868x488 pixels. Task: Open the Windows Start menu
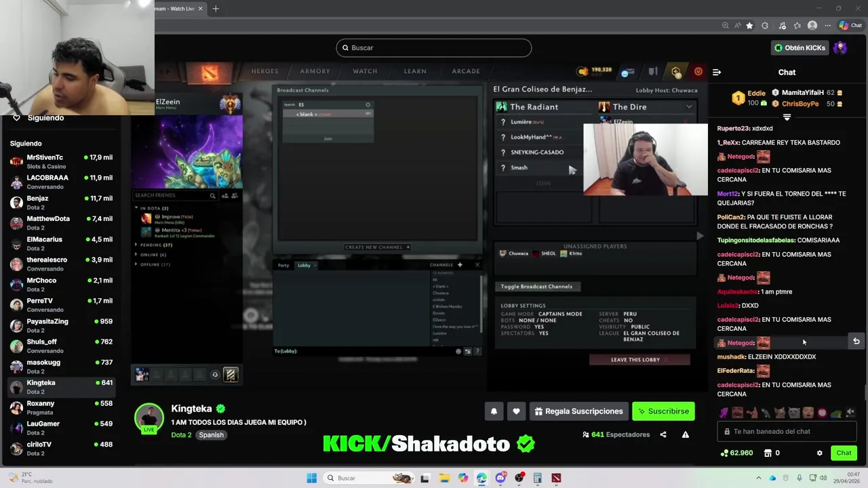coord(311,478)
